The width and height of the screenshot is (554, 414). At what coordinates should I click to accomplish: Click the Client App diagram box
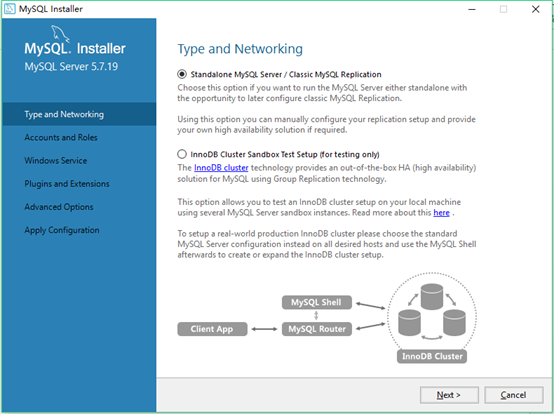click(212, 329)
